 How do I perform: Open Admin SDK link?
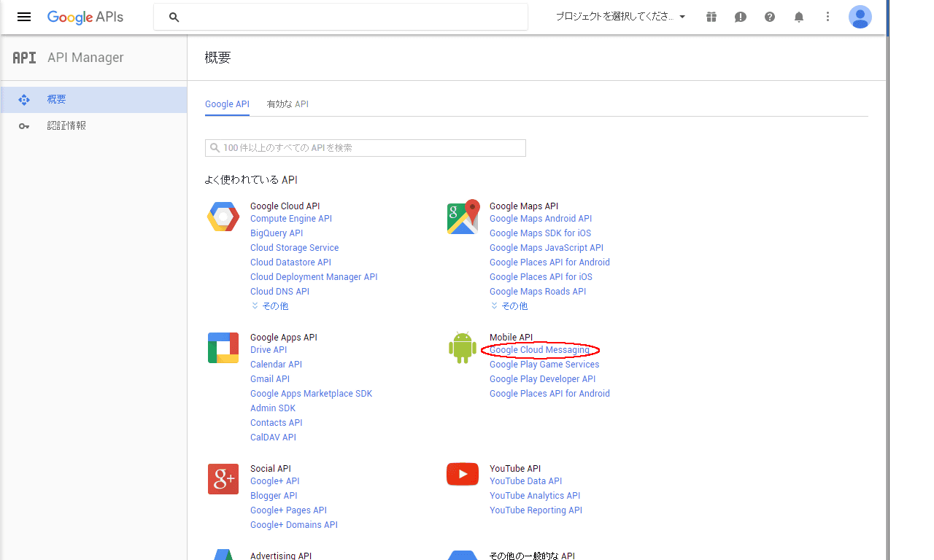pyautogui.click(x=273, y=408)
